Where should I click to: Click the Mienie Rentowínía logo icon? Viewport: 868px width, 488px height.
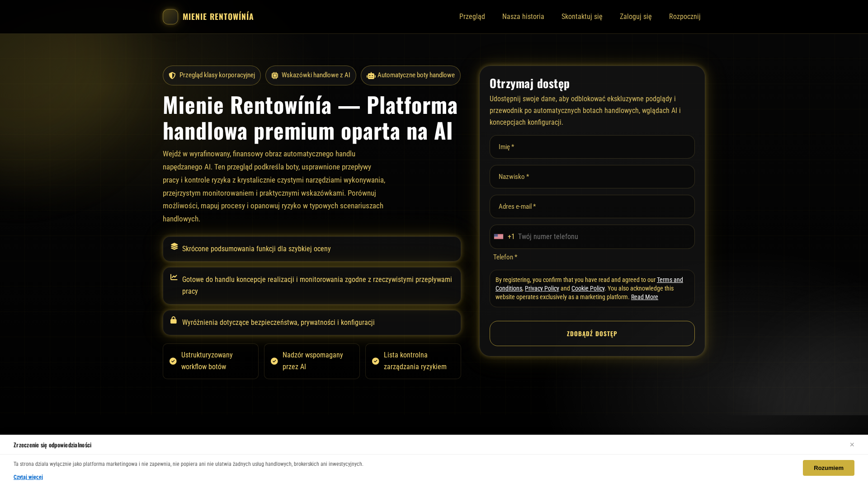click(170, 17)
